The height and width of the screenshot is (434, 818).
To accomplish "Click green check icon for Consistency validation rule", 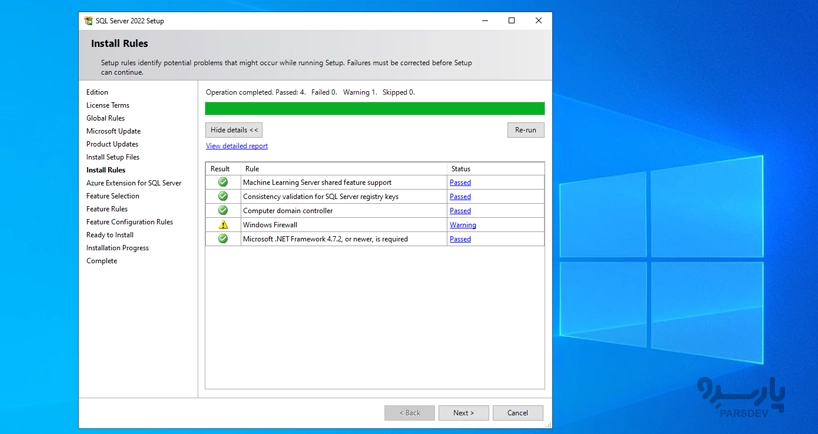I will 223,197.
